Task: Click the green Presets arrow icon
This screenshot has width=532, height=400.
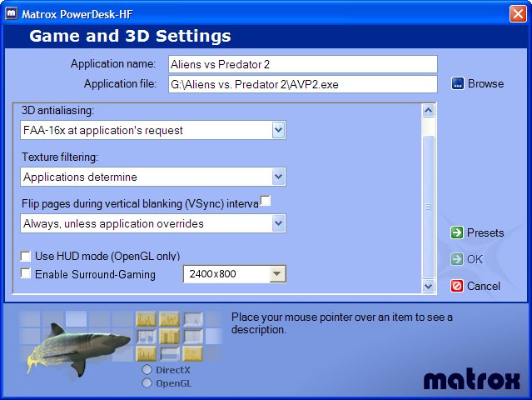Action: [x=457, y=232]
